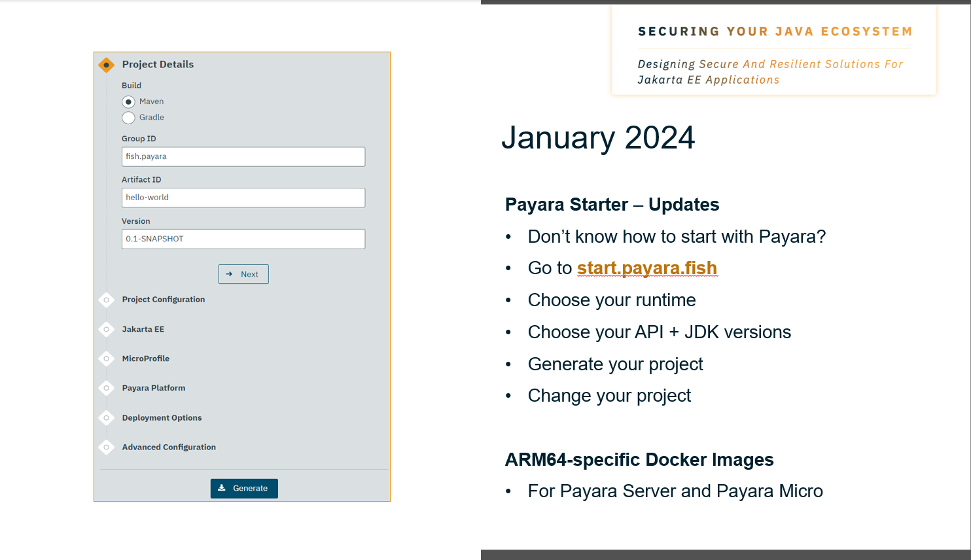Click the Jakarta EE step diamond icon
971x560 pixels.
(x=106, y=329)
